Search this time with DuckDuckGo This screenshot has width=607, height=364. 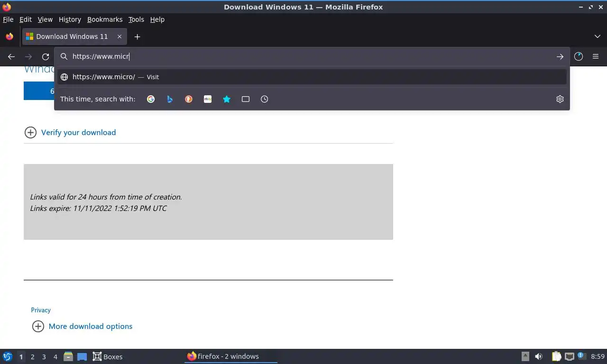click(x=189, y=99)
